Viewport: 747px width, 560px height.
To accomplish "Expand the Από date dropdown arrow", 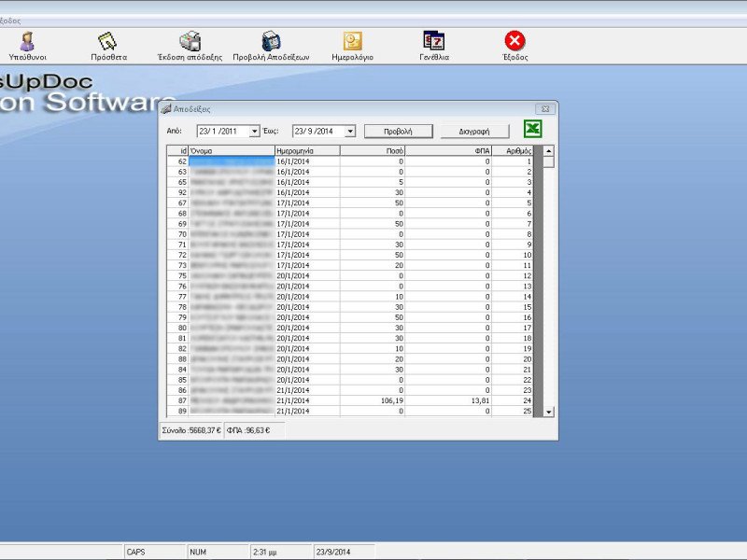I will click(254, 131).
